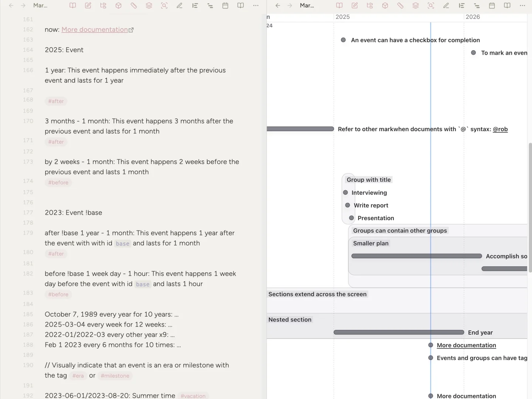The height and width of the screenshot is (399, 532).
Task: Click the cube icon in right pane toolbar
Action: [385, 6]
